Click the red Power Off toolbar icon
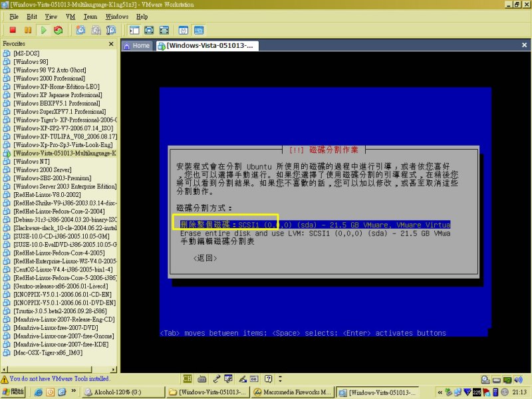The width and height of the screenshot is (532, 399). (x=13, y=30)
